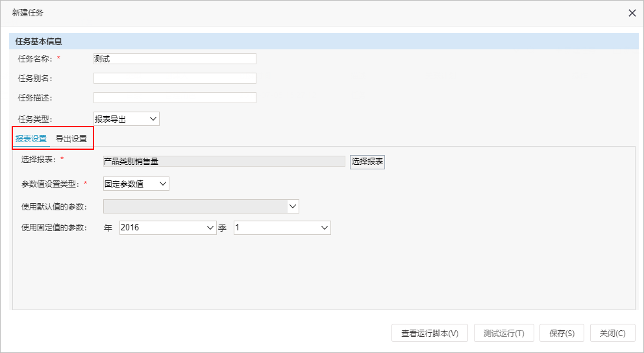
Task: Open the 年 dropdown showing 2016
Action: click(x=168, y=227)
